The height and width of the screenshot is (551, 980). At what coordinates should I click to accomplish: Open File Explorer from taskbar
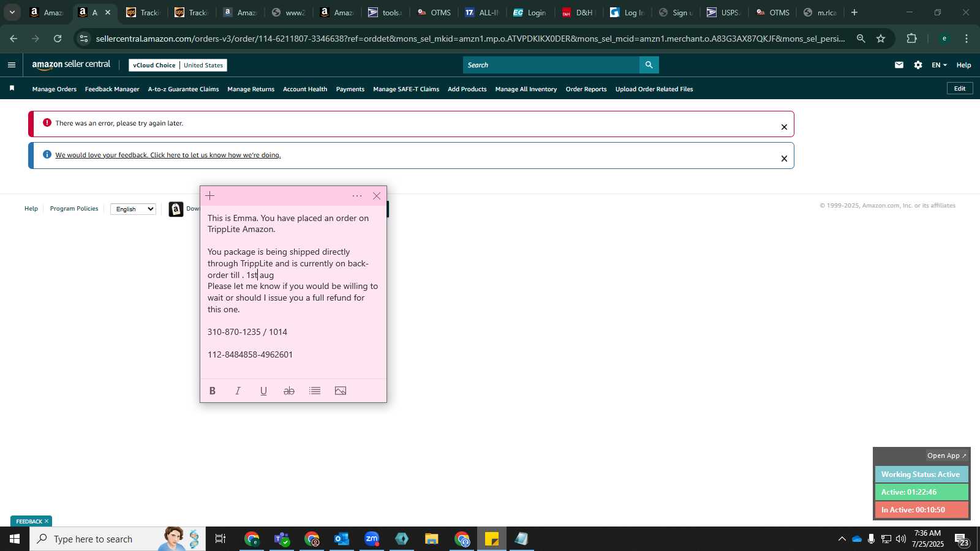(x=432, y=539)
